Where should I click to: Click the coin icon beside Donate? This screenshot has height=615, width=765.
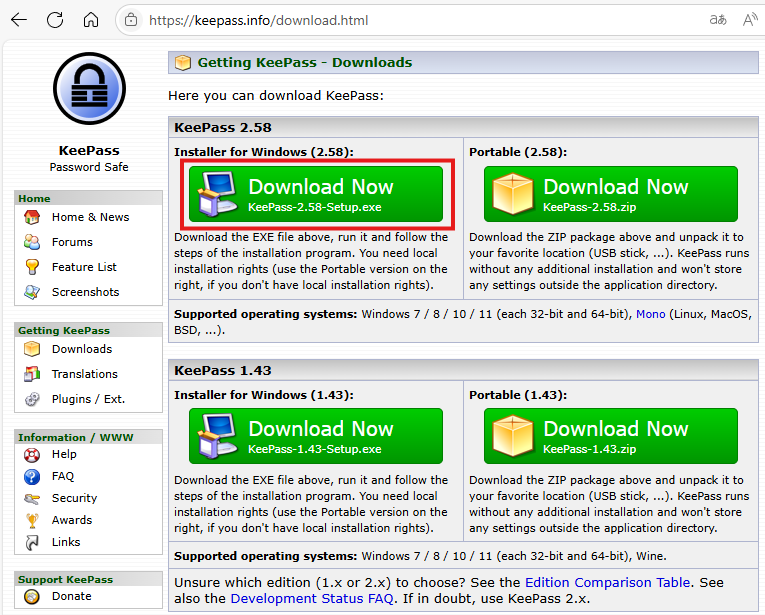tap(32, 596)
